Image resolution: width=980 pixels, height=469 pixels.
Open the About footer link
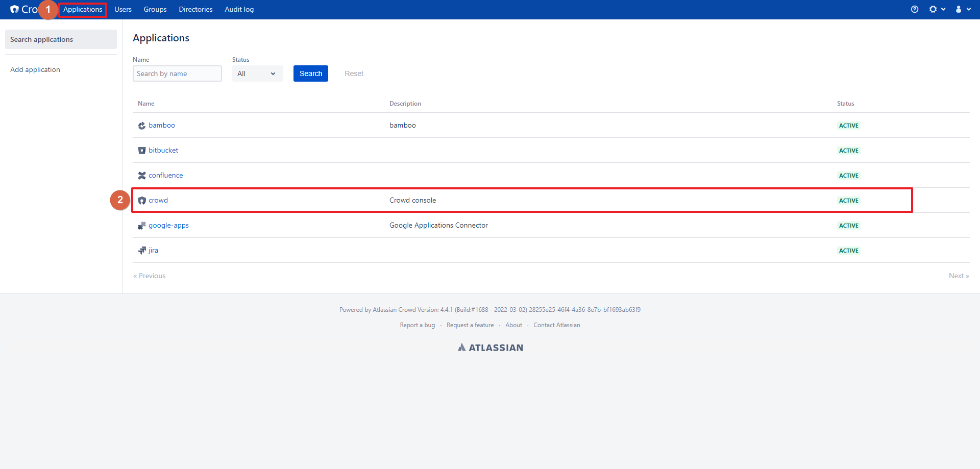point(513,325)
